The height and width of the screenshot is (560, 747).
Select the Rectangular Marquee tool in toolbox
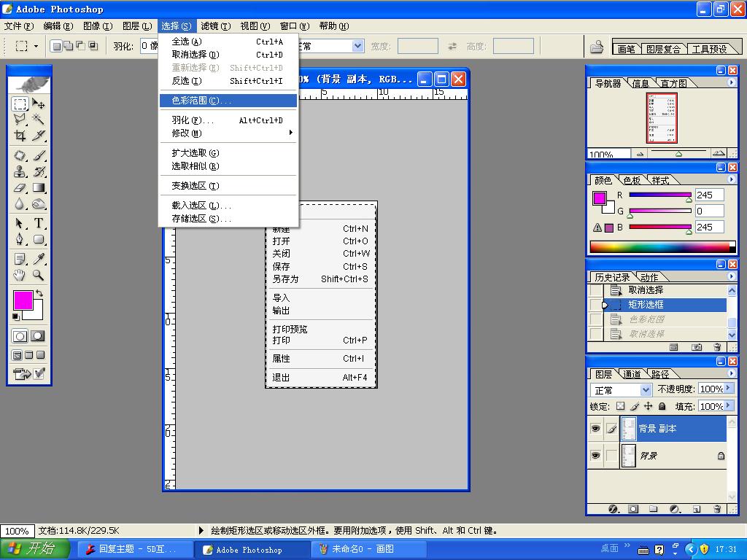(x=20, y=104)
